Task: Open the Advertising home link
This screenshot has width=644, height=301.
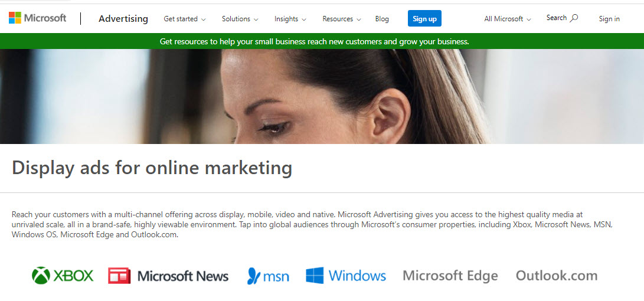Action: coord(123,18)
